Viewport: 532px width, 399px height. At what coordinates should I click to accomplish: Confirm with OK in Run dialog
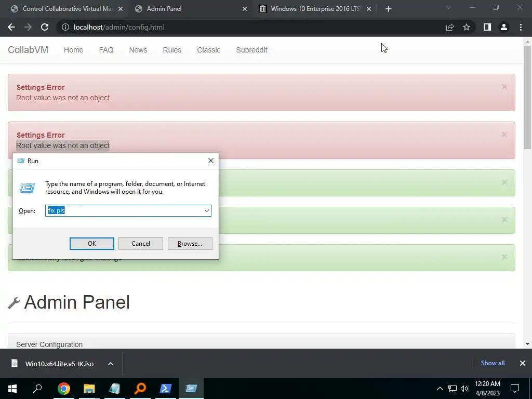(x=92, y=244)
